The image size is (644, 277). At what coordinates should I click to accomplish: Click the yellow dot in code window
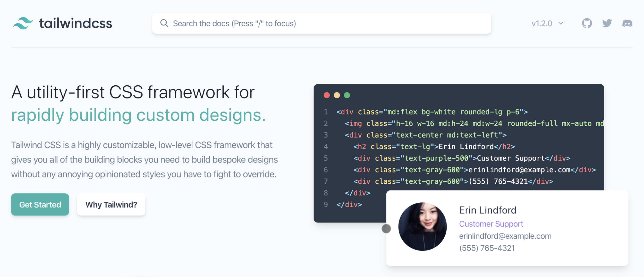337,95
